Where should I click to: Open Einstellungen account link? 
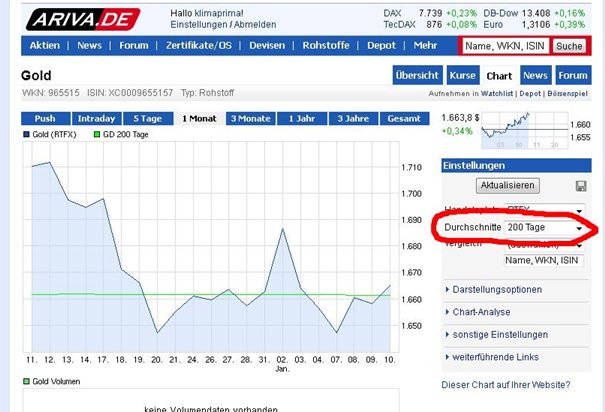(199, 24)
